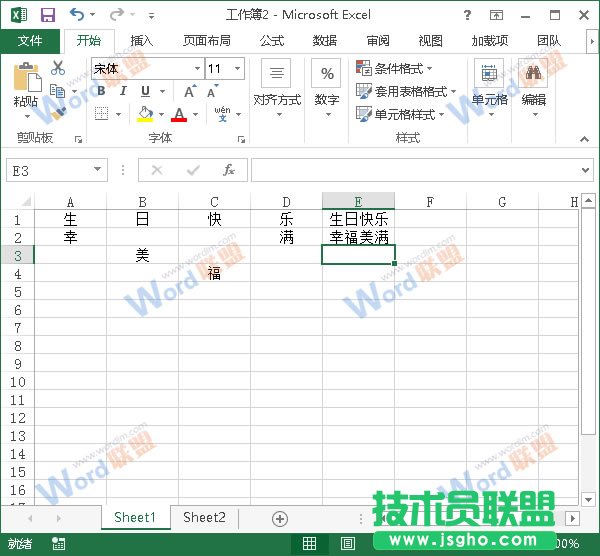Switch to the Sheet2 tab
This screenshot has width=600, height=556.
pos(204,517)
